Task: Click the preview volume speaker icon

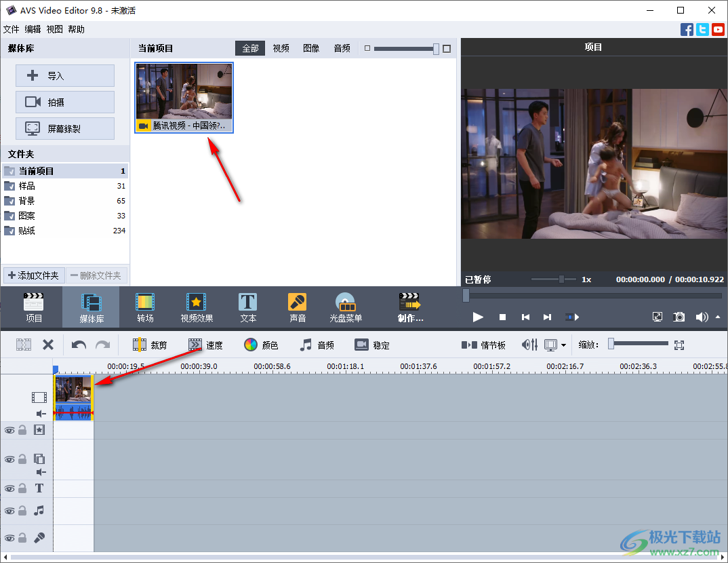Action: (702, 317)
